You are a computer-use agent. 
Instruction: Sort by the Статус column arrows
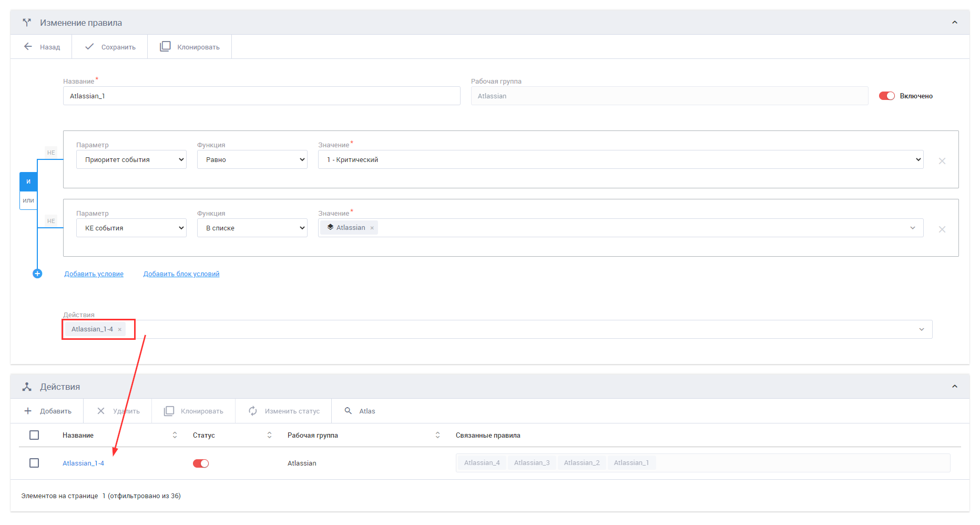tap(269, 435)
